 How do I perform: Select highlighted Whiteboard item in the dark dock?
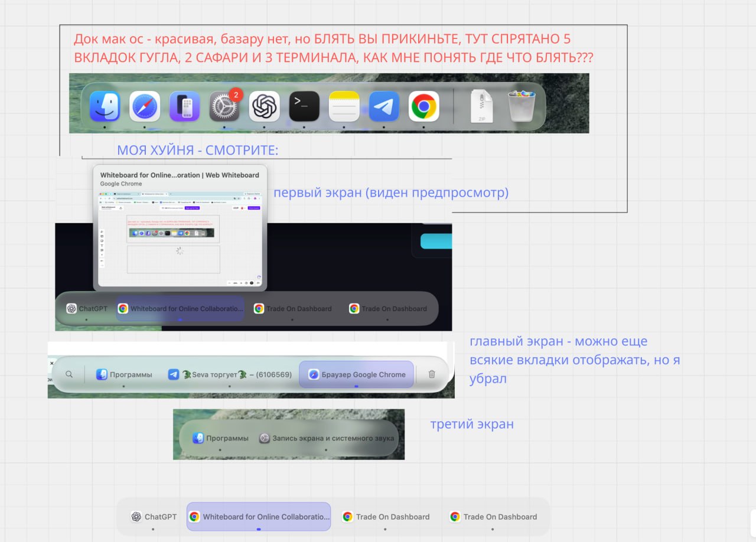tap(180, 308)
